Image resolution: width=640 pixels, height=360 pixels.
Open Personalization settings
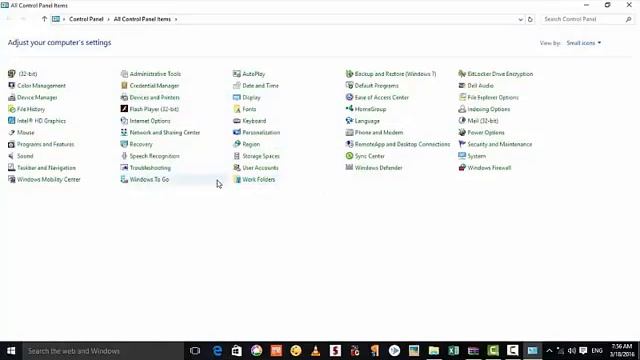pyautogui.click(x=261, y=133)
